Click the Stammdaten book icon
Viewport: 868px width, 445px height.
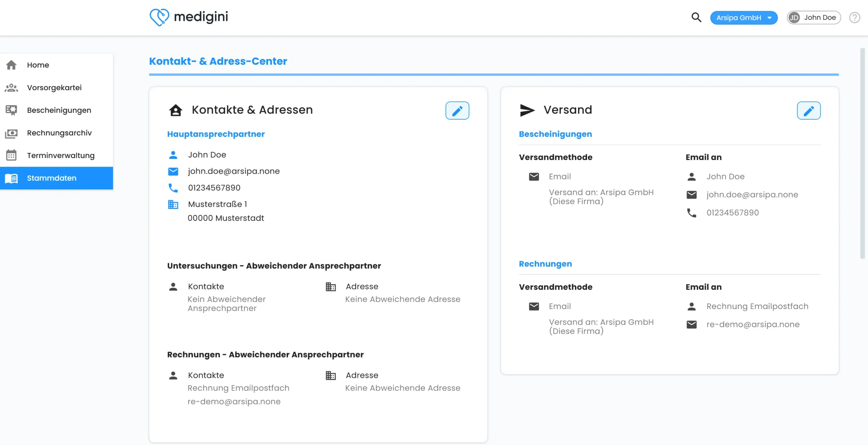pos(11,178)
